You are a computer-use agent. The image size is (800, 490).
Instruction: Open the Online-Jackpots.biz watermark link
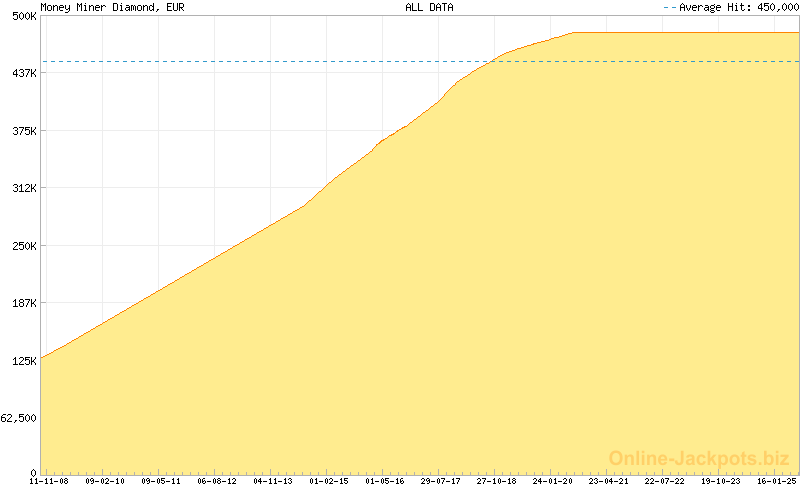click(x=699, y=458)
